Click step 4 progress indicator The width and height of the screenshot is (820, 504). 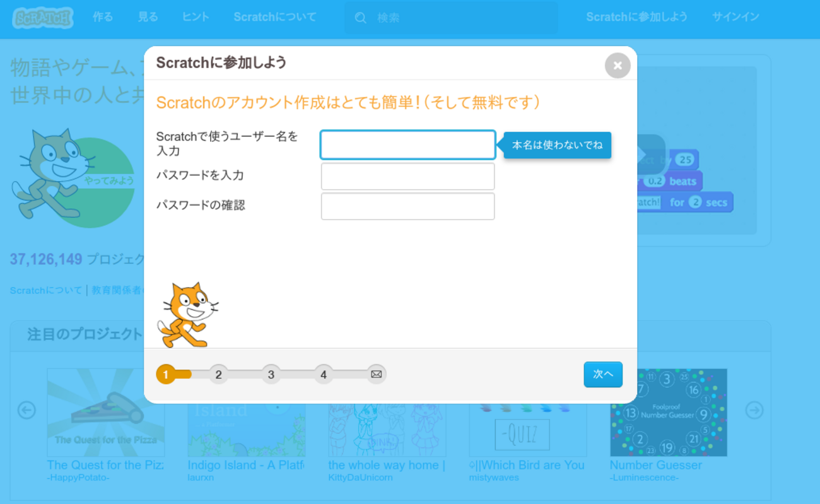324,375
